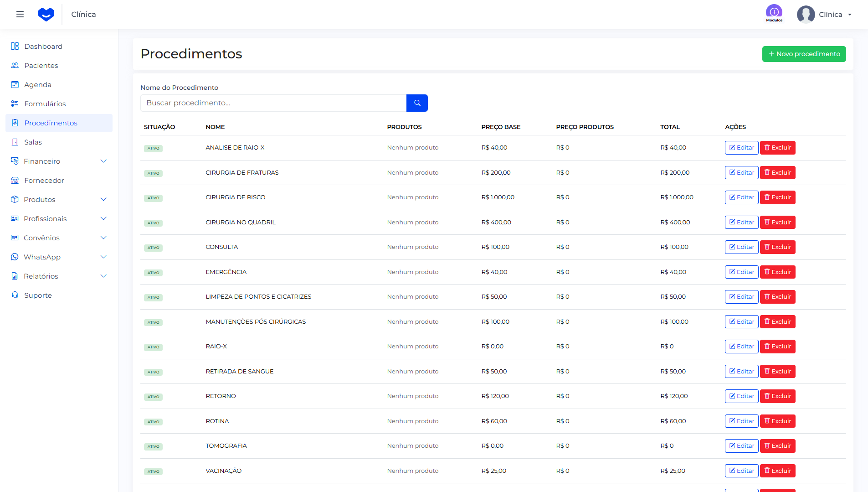This screenshot has width=868, height=492.
Task: Navigate to Fornecedor page
Action: point(44,181)
